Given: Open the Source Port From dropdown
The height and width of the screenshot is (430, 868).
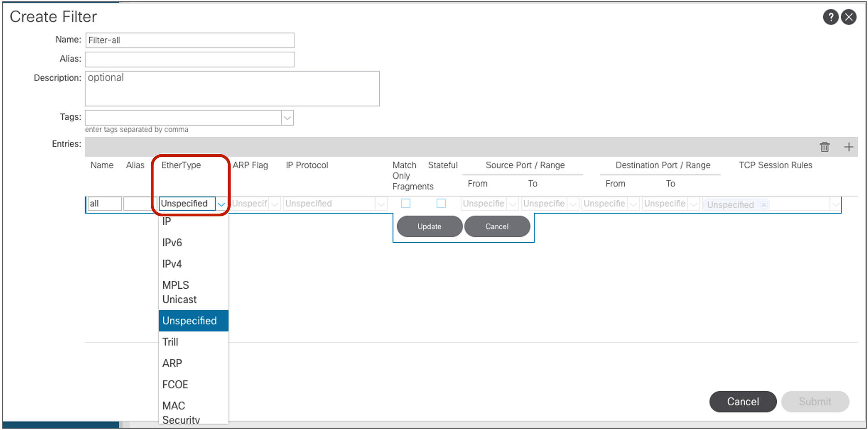Looking at the screenshot, I should [512, 203].
